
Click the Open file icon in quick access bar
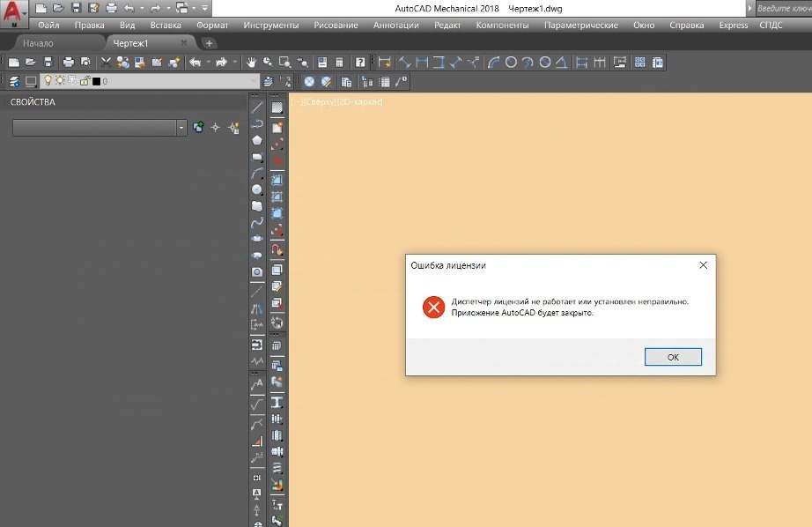tap(58, 8)
